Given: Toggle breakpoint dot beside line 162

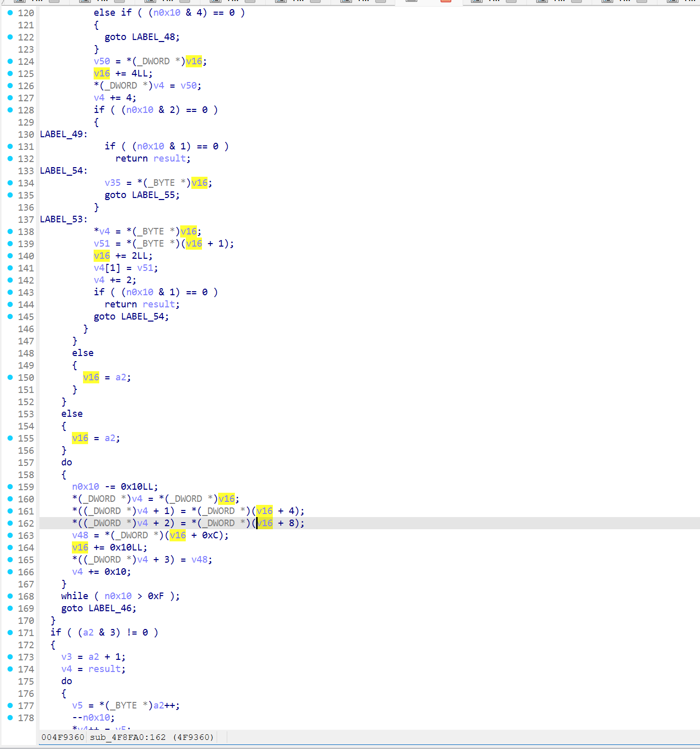Looking at the screenshot, I should point(10,523).
